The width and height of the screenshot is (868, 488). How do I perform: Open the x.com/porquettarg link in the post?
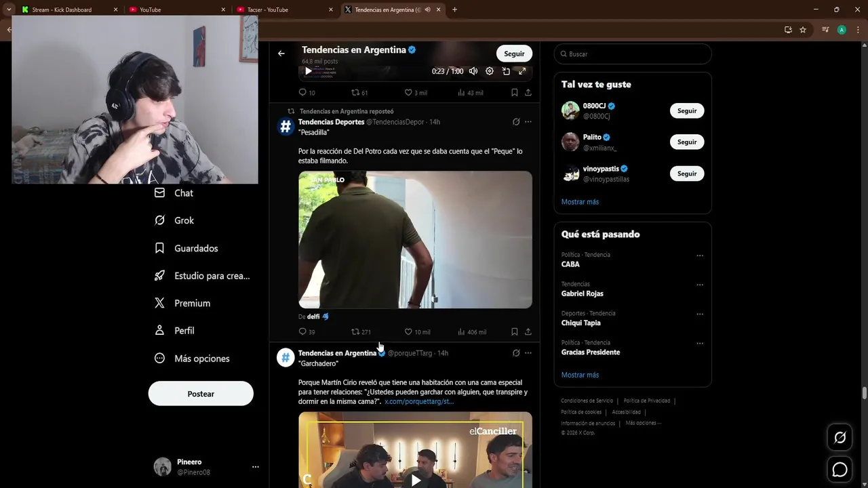coord(419,402)
